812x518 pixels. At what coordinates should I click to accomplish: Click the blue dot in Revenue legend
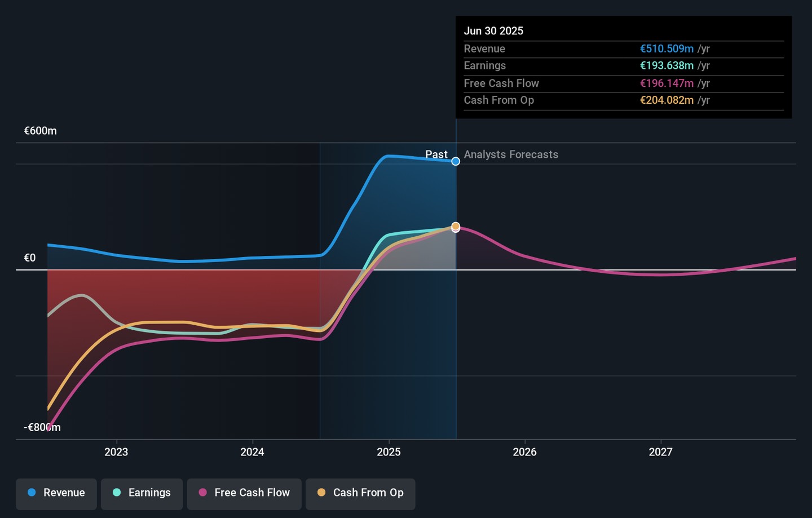[x=32, y=493]
